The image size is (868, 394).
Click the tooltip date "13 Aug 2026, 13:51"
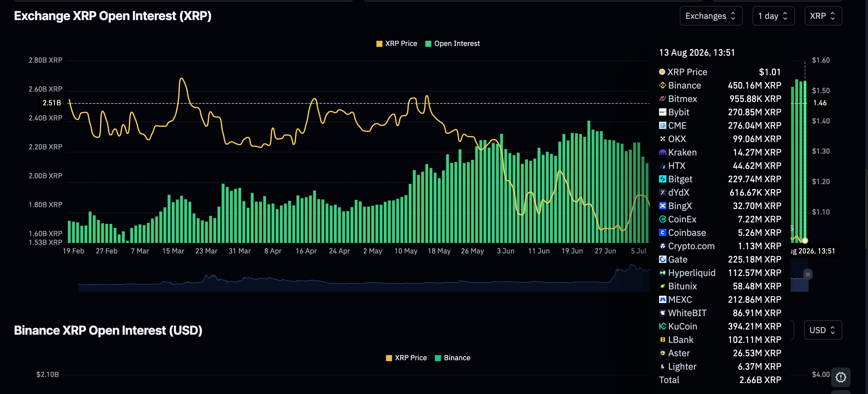(x=697, y=53)
